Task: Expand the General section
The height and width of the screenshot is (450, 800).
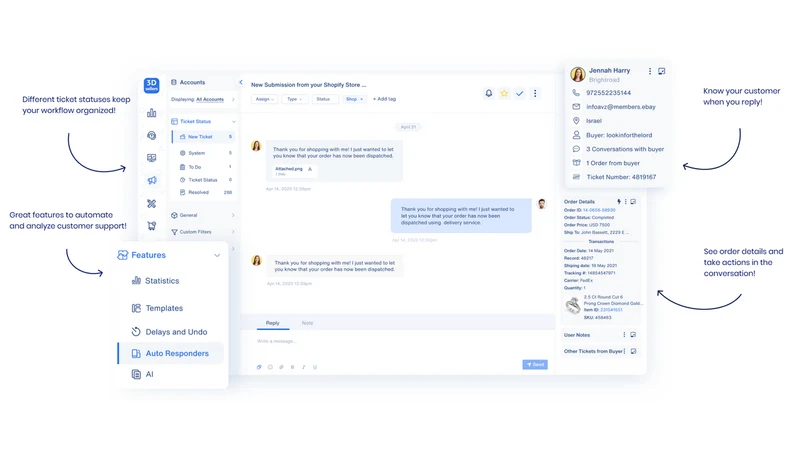Action: 233,215
